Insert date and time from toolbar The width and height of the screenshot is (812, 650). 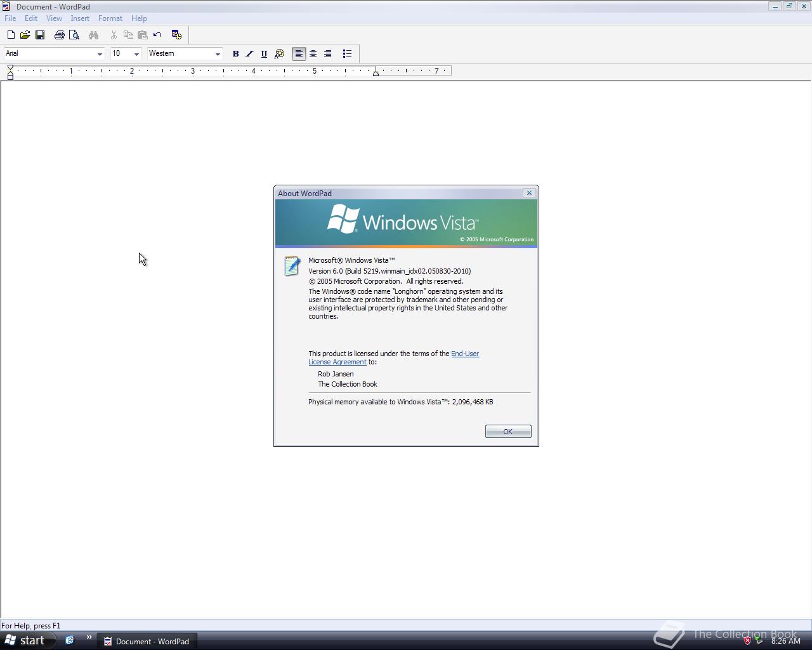coord(176,35)
